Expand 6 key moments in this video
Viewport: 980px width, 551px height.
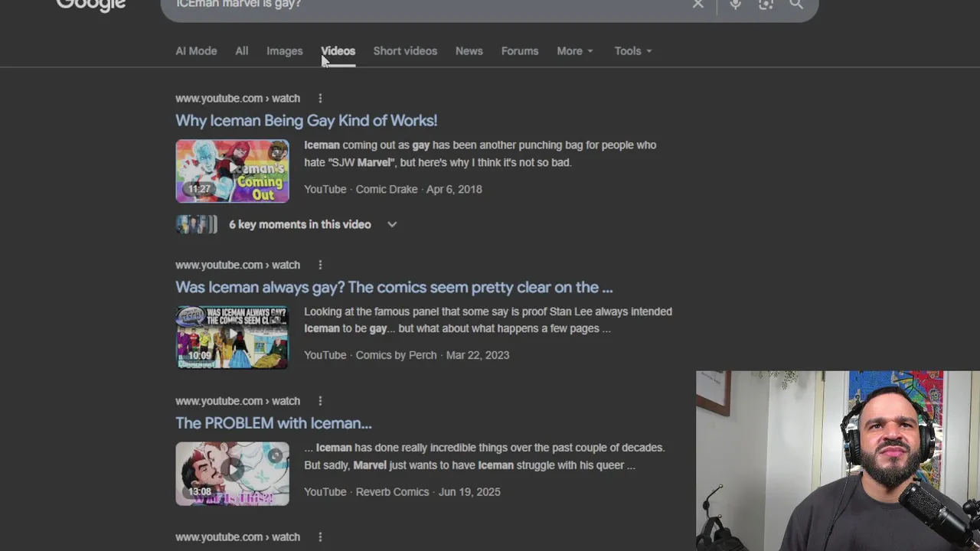313,224
